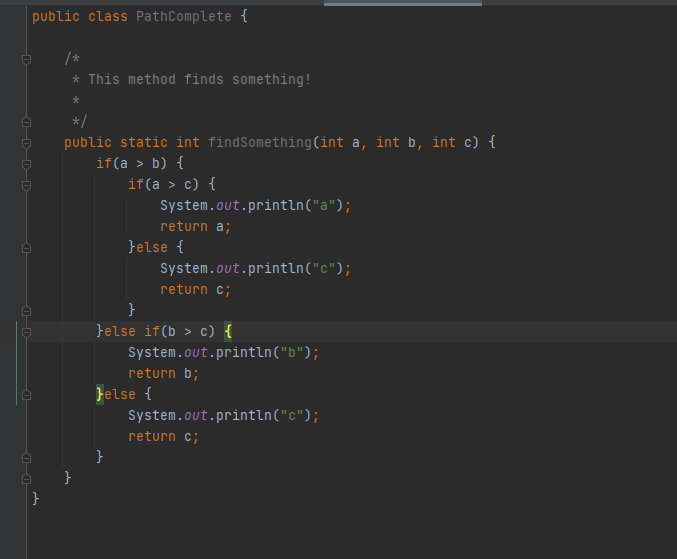The height and width of the screenshot is (559, 677).
Task: Fold the 'if(a > b)' block in the gutter
Action: pyautogui.click(x=26, y=164)
